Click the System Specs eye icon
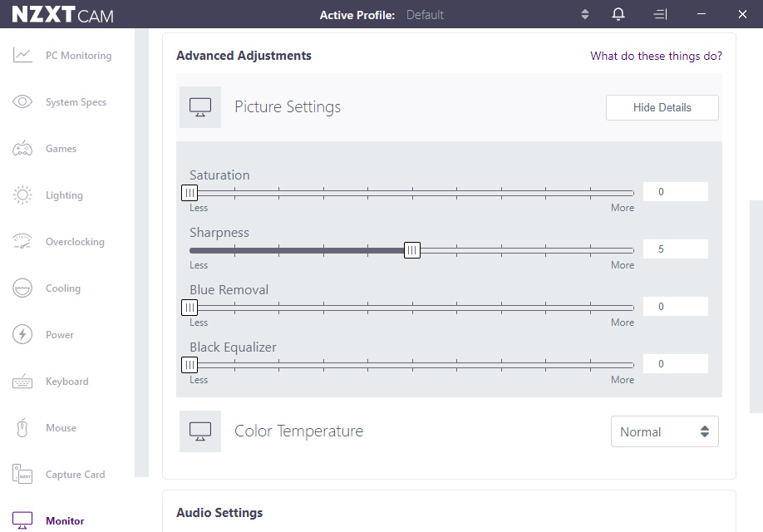Screen dimensions: 763x532 (x=22, y=102)
